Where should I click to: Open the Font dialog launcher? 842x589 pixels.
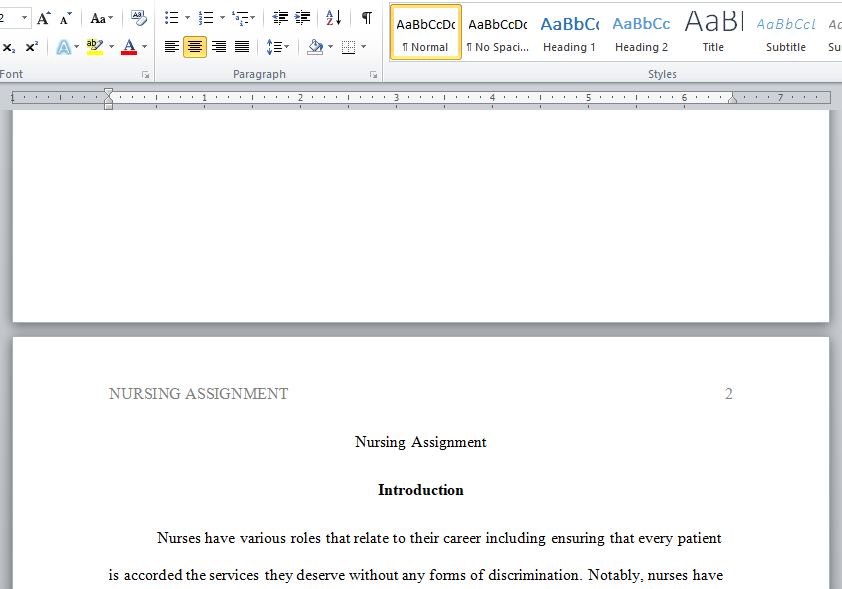coord(146,75)
